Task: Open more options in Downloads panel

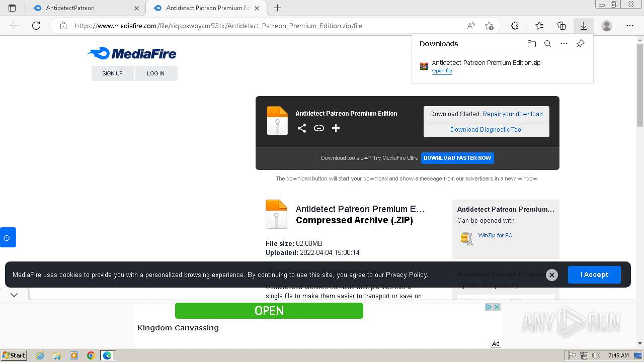Action: pyautogui.click(x=564, y=44)
